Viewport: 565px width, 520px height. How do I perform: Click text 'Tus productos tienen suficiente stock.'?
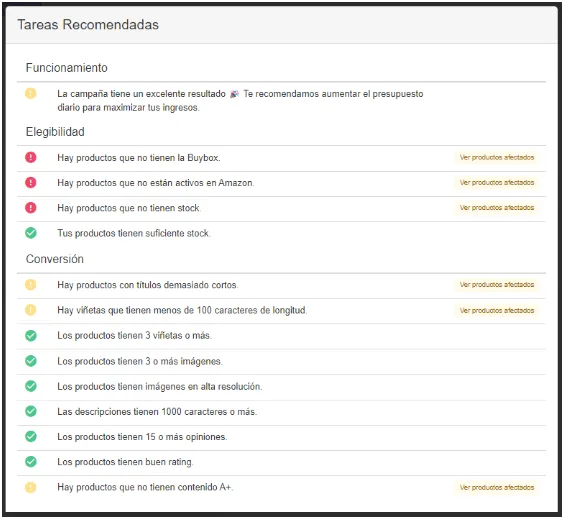pyautogui.click(x=134, y=234)
